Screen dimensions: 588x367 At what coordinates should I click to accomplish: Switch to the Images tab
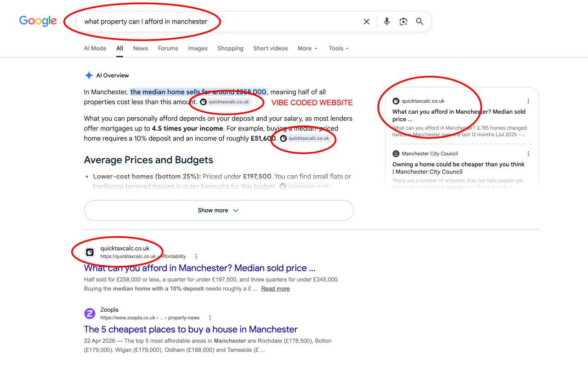pyautogui.click(x=198, y=48)
